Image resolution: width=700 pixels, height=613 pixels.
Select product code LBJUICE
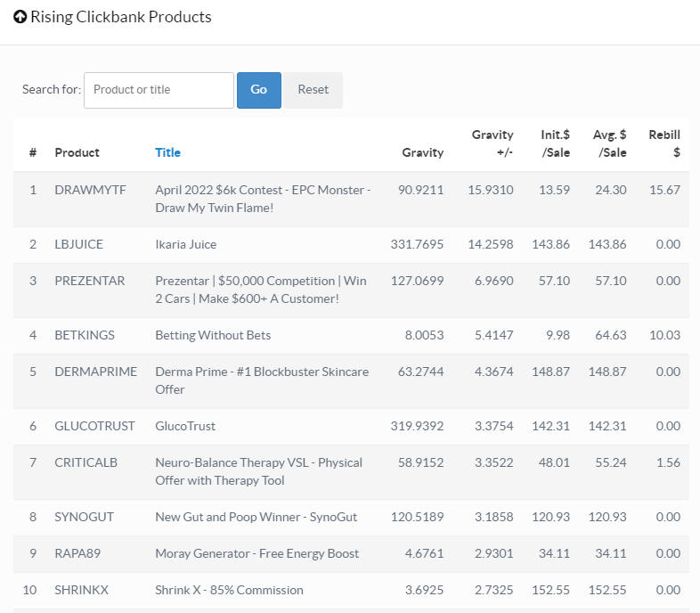pyautogui.click(x=79, y=244)
